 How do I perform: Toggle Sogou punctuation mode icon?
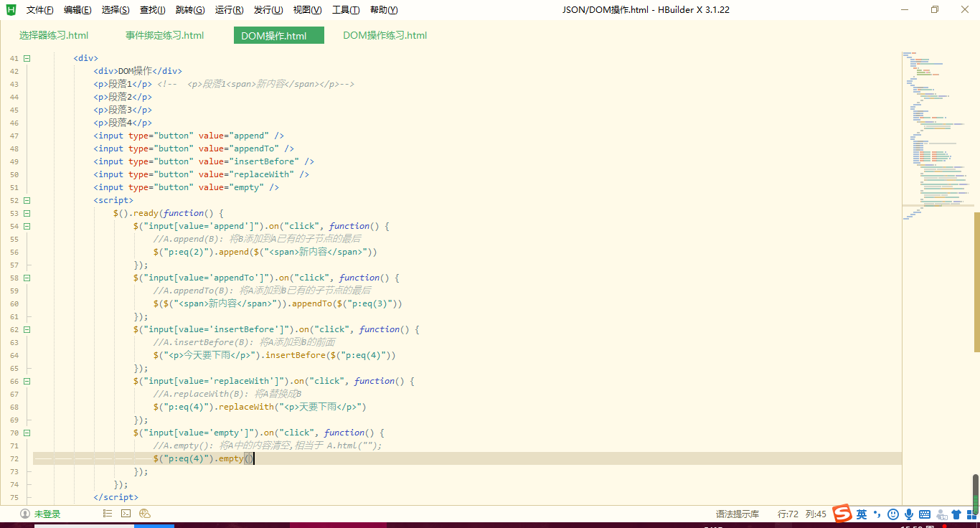(877, 514)
